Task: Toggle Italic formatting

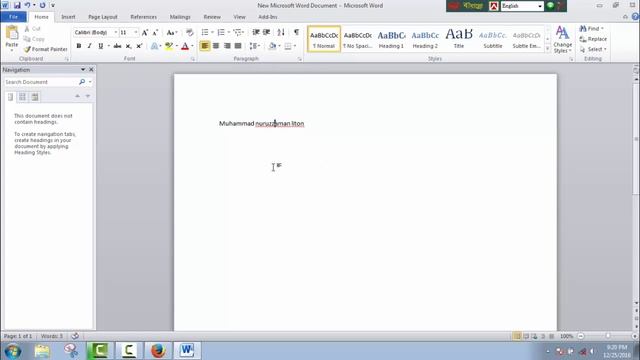Action: pos(89,46)
